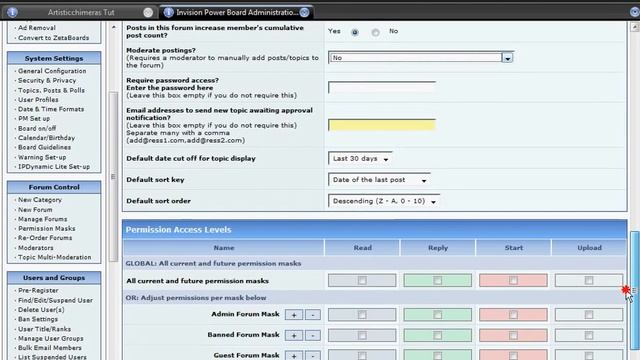The image size is (640, 360).
Task: Open Topic Multi-Moderation link
Action: 55,257
